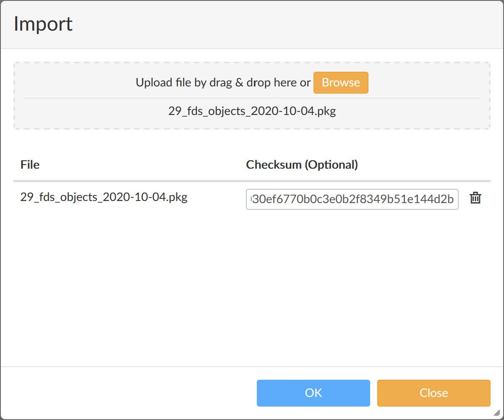Click the file name shown in upload zone
The width and height of the screenshot is (504, 420).
pos(252,111)
